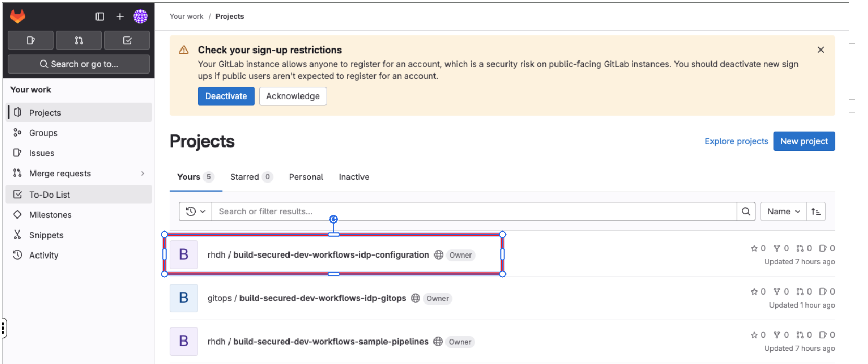The height and width of the screenshot is (364, 868).
Task: Click the New project button
Action: [804, 141]
